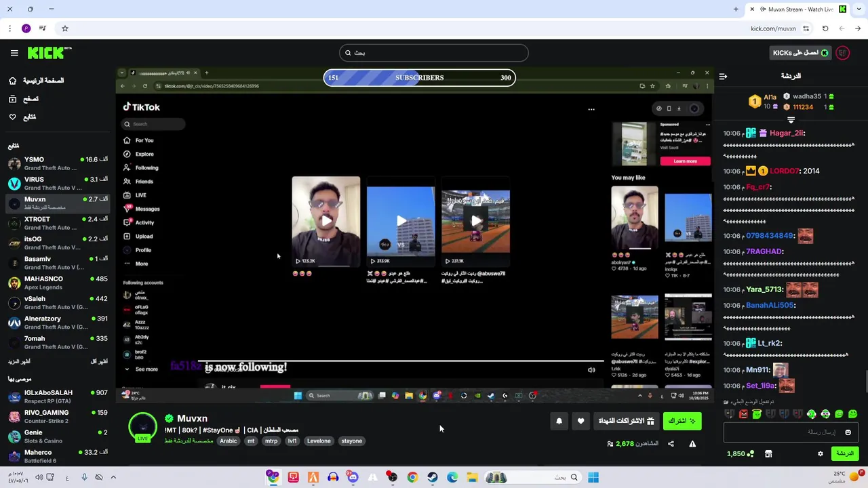Open the Levelone stream tag
The width and height of the screenshot is (868, 488).
pyautogui.click(x=319, y=441)
